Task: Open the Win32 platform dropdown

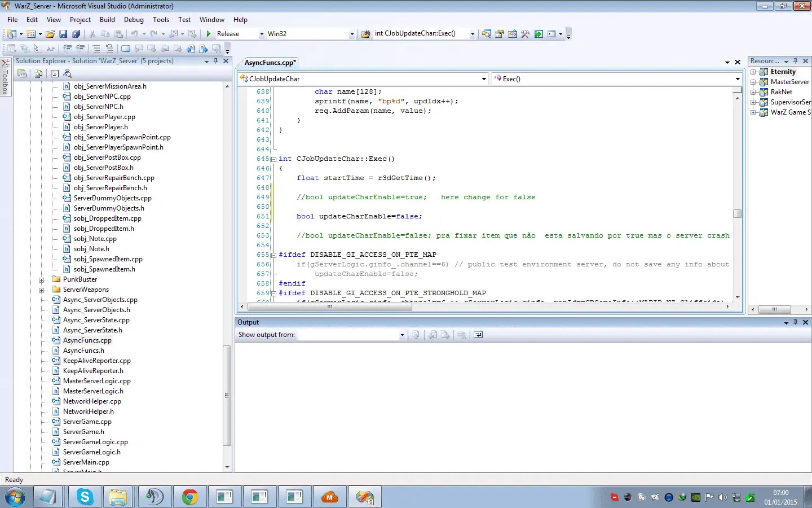Action: [x=352, y=34]
